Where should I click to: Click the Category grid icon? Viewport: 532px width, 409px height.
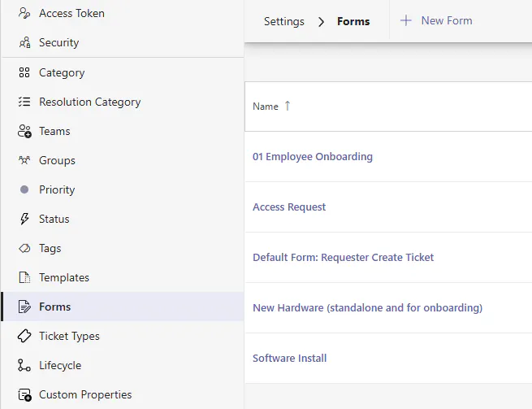(24, 72)
